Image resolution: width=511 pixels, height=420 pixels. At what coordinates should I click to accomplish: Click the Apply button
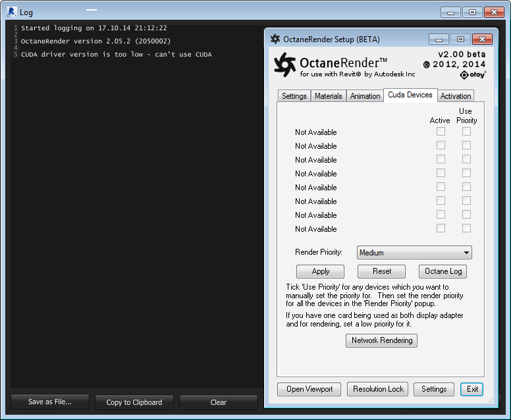(x=320, y=271)
